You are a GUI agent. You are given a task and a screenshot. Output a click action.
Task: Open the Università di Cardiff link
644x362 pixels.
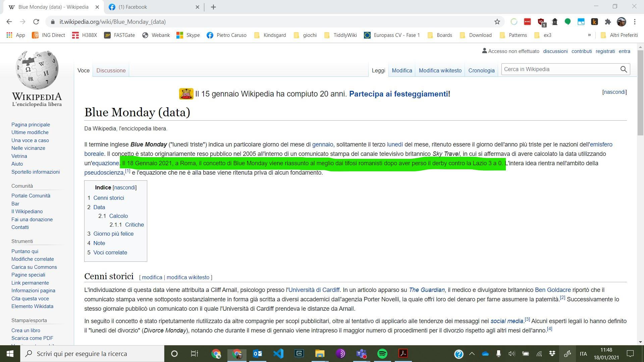(x=314, y=290)
